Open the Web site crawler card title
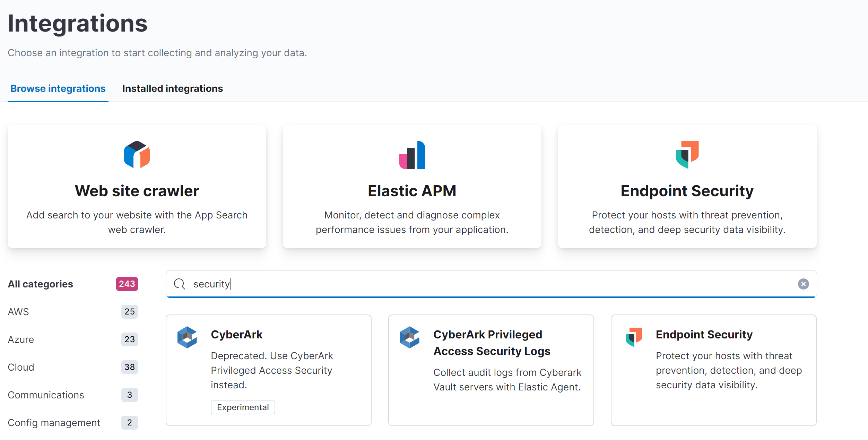Screen dimensions: 868x440 [x=137, y=191]
